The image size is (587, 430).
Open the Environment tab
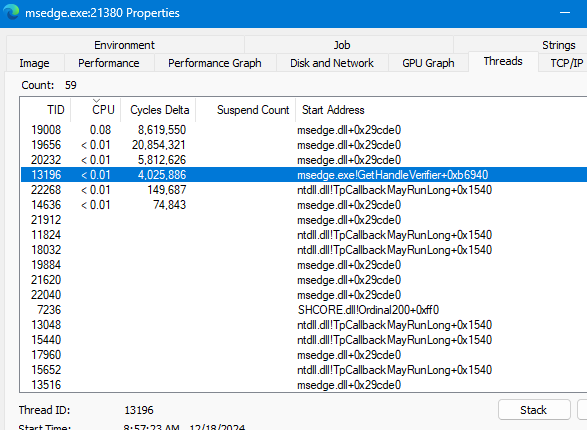tap(125, 45)
